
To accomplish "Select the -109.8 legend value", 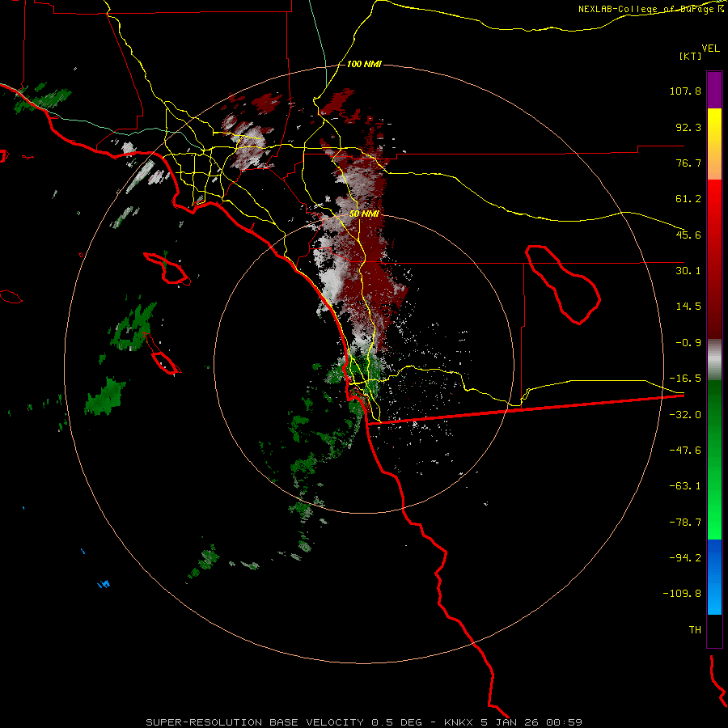I will click(x=682, y=594).
